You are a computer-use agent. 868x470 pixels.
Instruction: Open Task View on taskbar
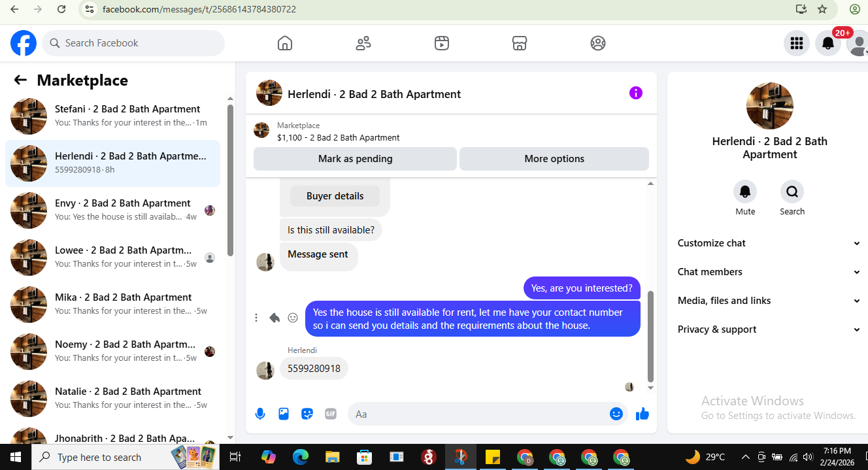236,457
